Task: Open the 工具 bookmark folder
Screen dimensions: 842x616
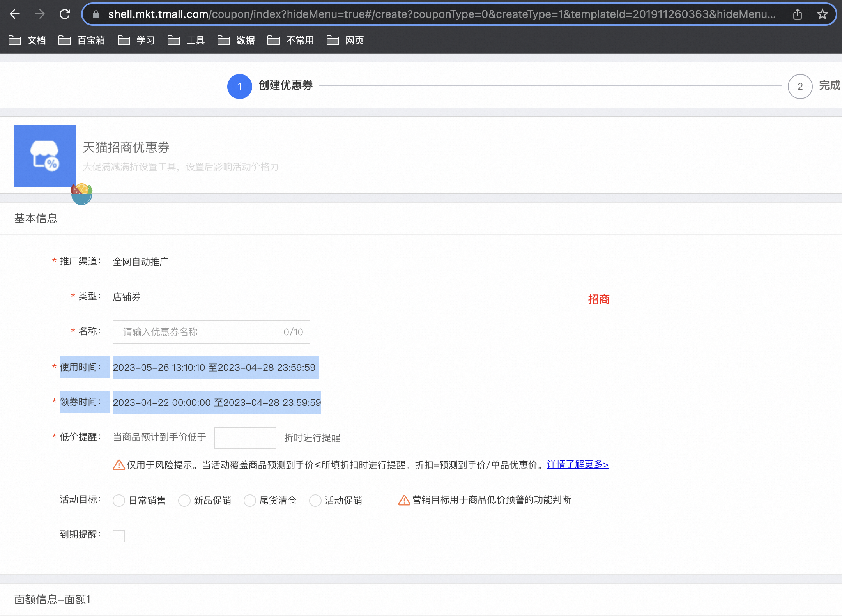Action: [186, 40]
